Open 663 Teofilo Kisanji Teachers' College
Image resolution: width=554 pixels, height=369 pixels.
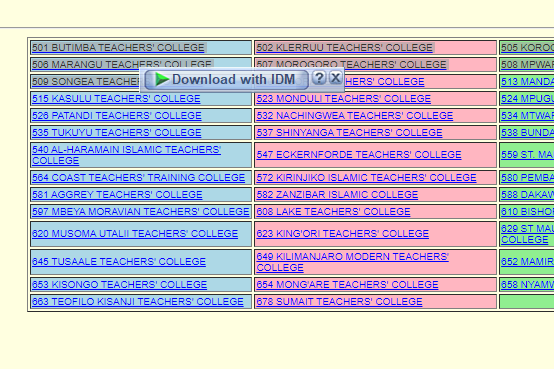pos(138,301)
